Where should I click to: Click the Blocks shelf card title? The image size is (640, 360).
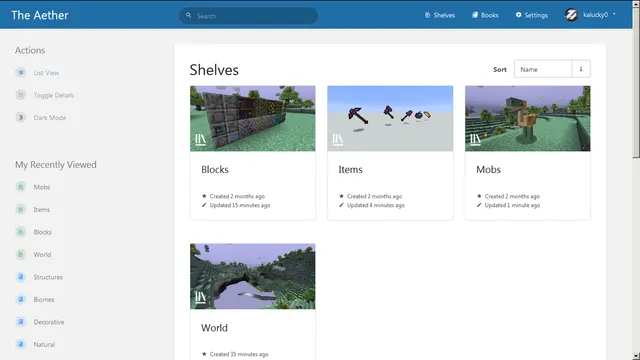pyautogui.click(x=215, y=169)
